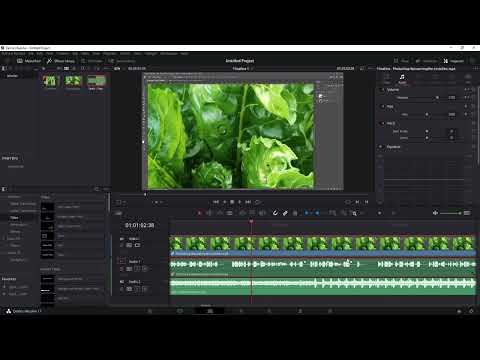The height and width of the screenshot is (360, 480).
Task: Open the Sound Library panel
Action: click(122, 61)
